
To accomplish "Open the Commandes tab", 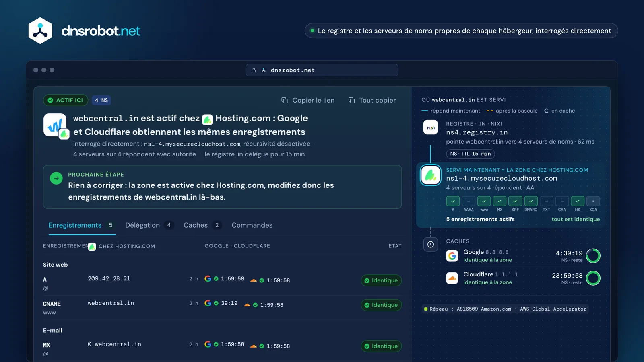I will click(x=252, y=225).
